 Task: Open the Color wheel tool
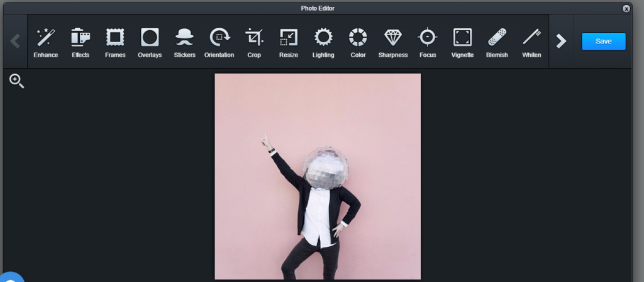pyautogui.click(x=358, y=42)
